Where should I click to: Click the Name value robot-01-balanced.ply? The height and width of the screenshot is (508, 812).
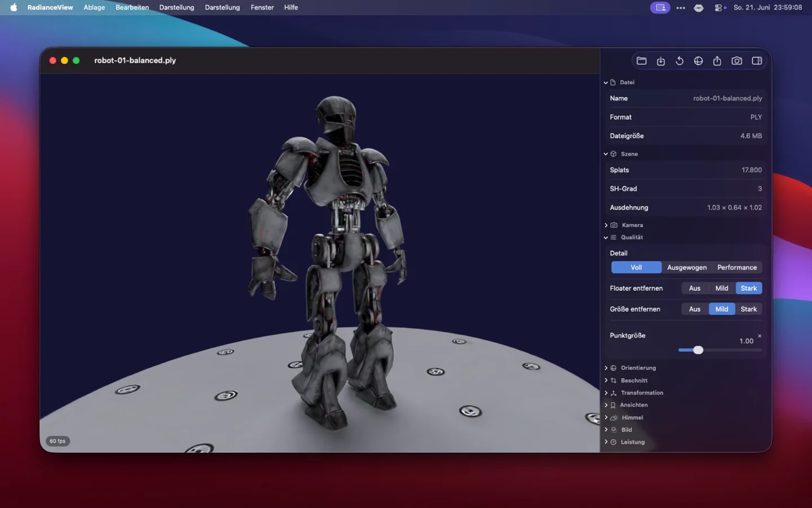click(x=727, y=99)
